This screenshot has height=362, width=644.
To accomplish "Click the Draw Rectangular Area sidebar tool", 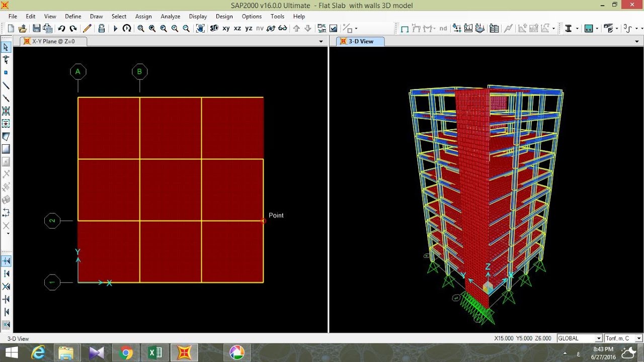I will tap(6, 149).
